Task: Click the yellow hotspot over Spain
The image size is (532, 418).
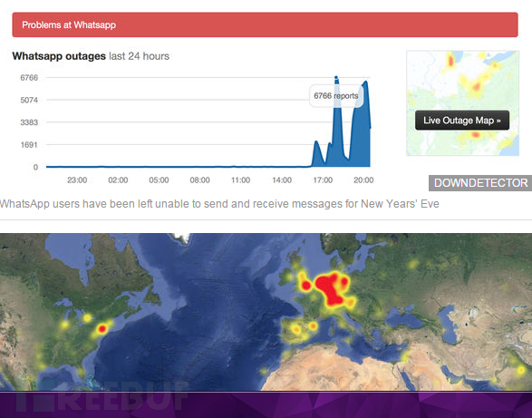Action: coord(296,329)
